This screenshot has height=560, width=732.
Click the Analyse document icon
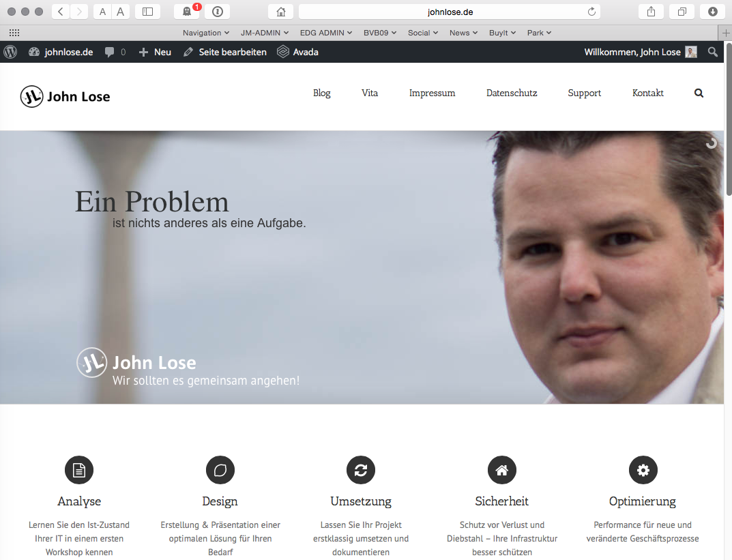click(x=79, y=470)
